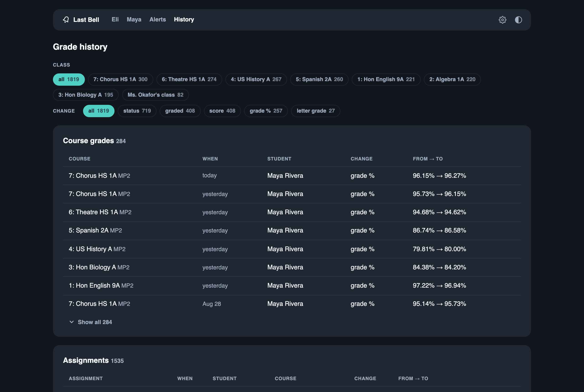Filter changes by letter grade 27
The width and height of the screenshot is (584, 392).
click(315, 111)
